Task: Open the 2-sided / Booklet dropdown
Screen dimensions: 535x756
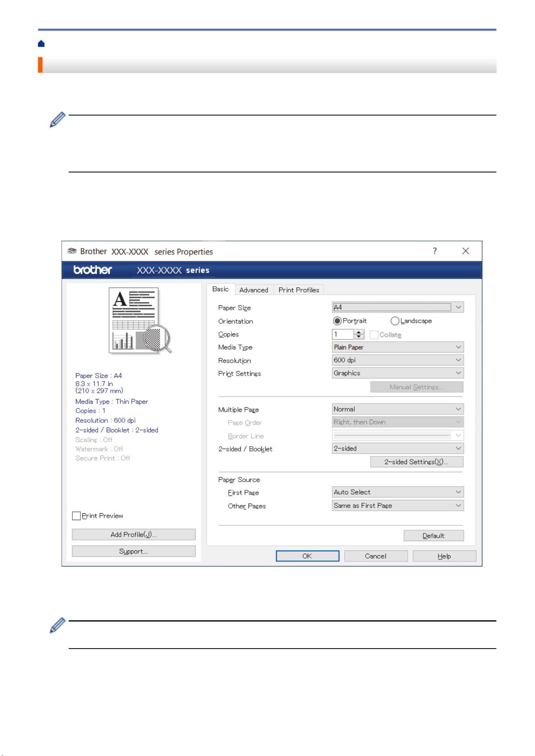Action: (x=398, y=448)
